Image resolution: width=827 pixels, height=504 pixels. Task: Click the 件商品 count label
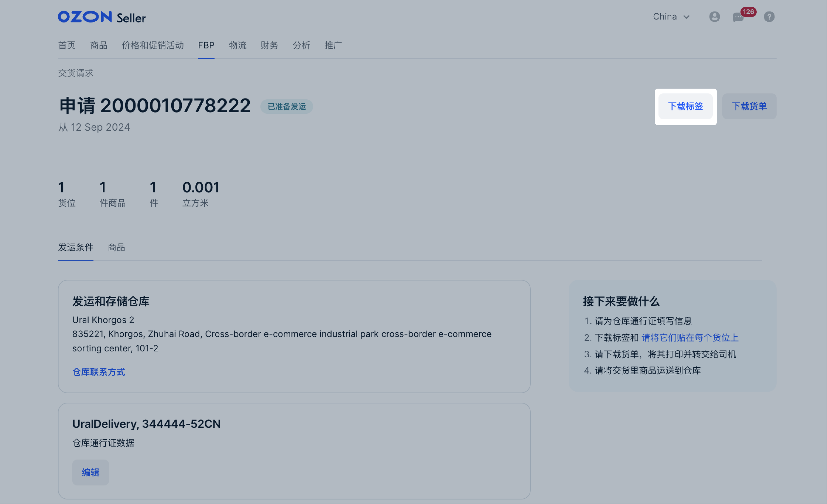pos(113,203)
